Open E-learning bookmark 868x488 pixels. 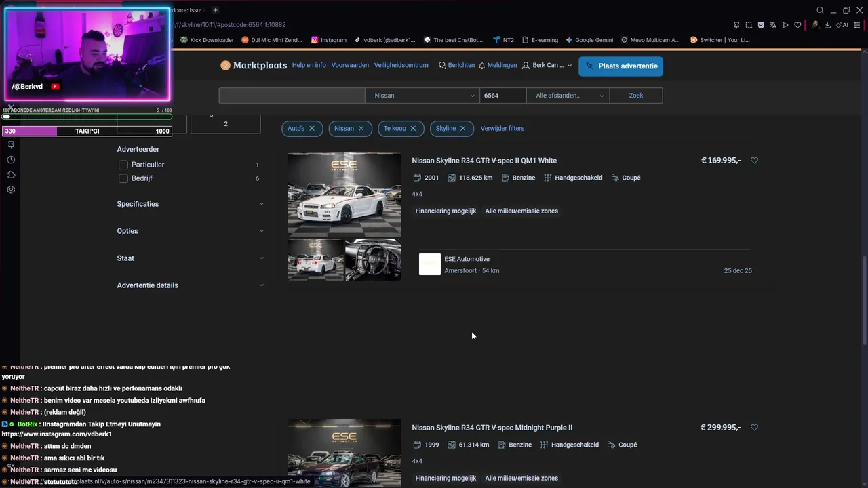pyautogui.click(x=540, y=40)
